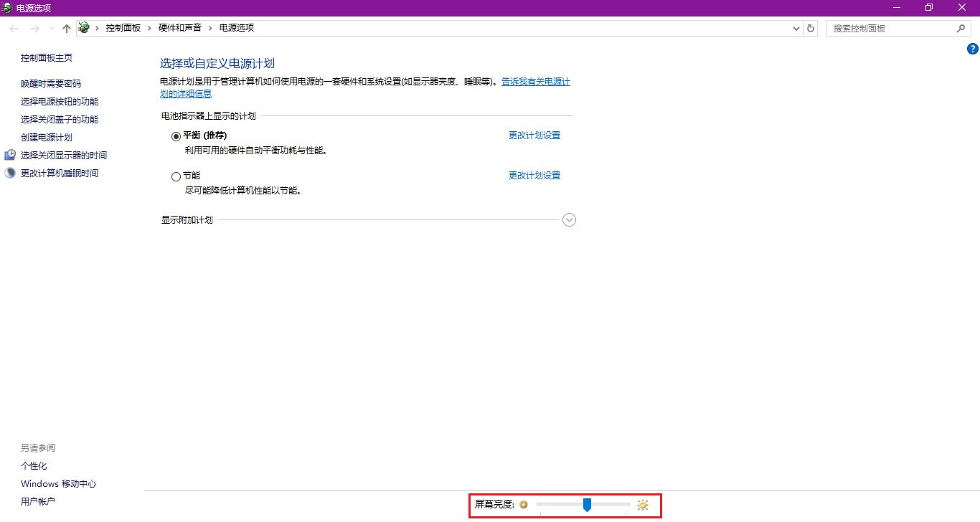Click 电池指示器上显示的计划 label
Image resolution: width=980 pixels, height=522 pixels.
209,116
